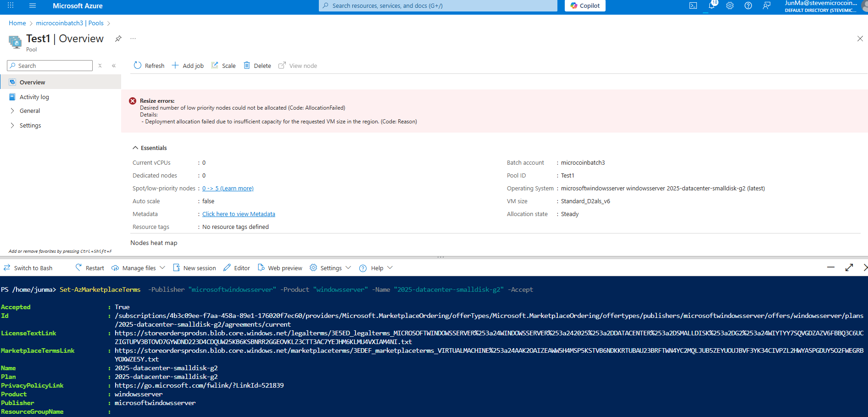Viewport: 868px width, 417px height.
Task: Collapse the left navigation menu
Action: coord(114,66)
